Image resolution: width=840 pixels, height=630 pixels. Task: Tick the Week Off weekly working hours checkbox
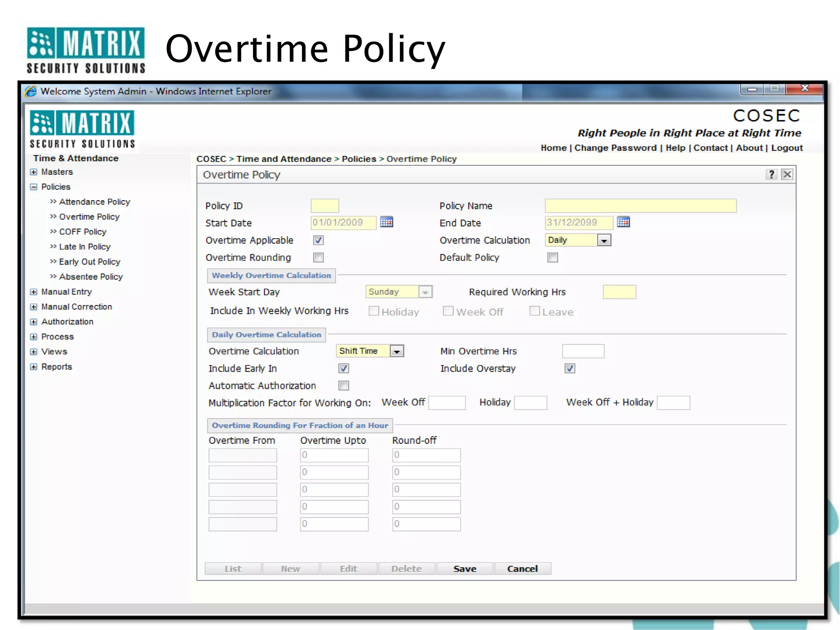[448, 311]
